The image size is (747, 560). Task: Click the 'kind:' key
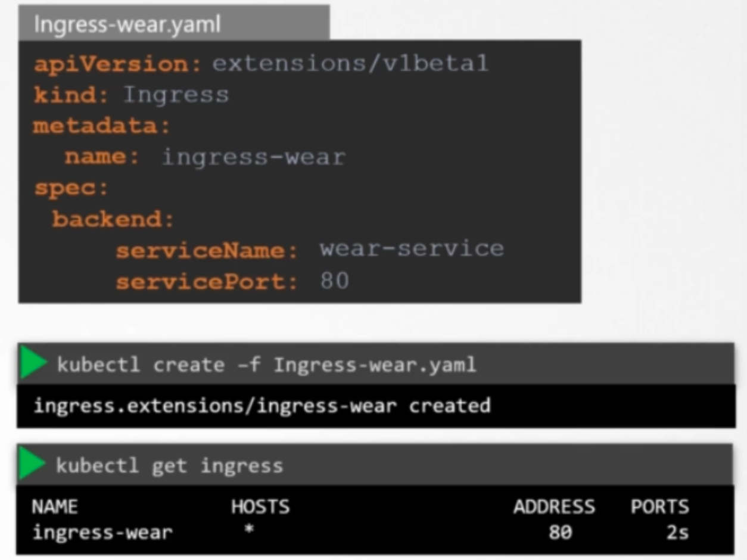(x=71, y=95)
